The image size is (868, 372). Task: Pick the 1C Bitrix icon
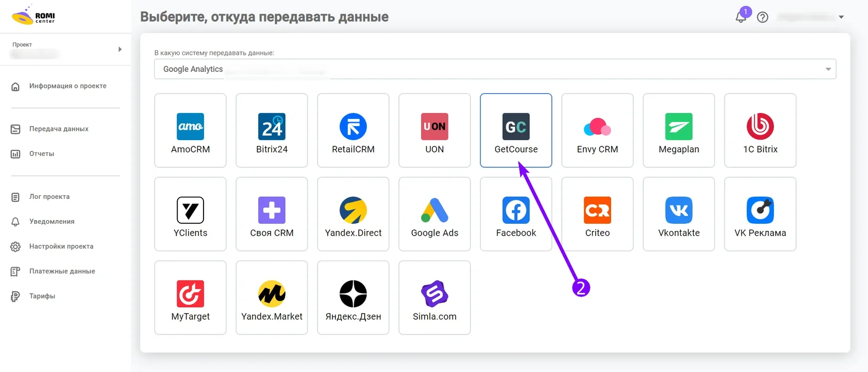pos(761,127)
